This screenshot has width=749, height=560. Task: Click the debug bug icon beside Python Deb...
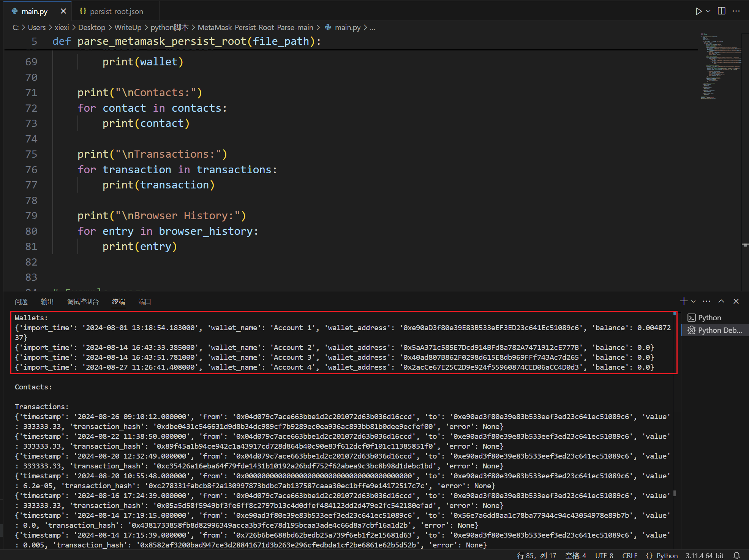click(x=691, y=330)
